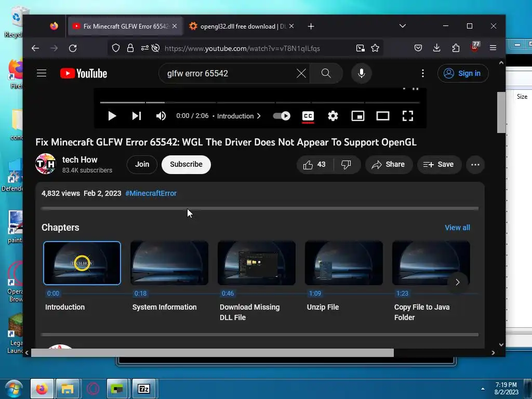Image resolution: width=532 pixels, height=399 pixels.
Task: Enable theater mode
Action: pos(383,116)
